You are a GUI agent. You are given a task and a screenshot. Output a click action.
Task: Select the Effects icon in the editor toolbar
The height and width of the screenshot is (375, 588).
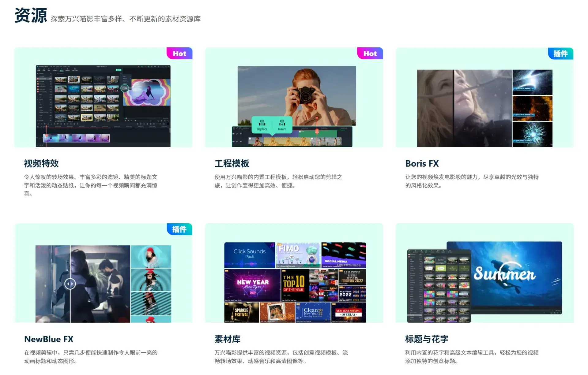click(62, 70)
